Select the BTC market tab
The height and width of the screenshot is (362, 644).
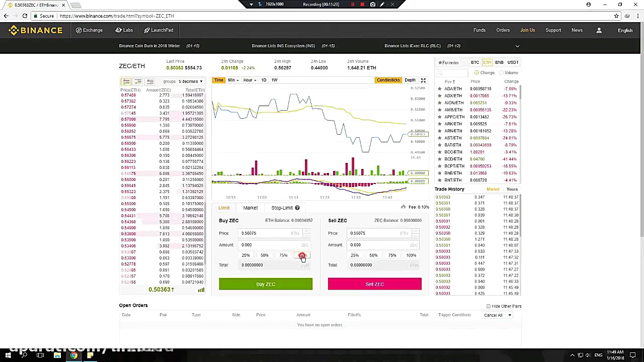pos(475,62)
